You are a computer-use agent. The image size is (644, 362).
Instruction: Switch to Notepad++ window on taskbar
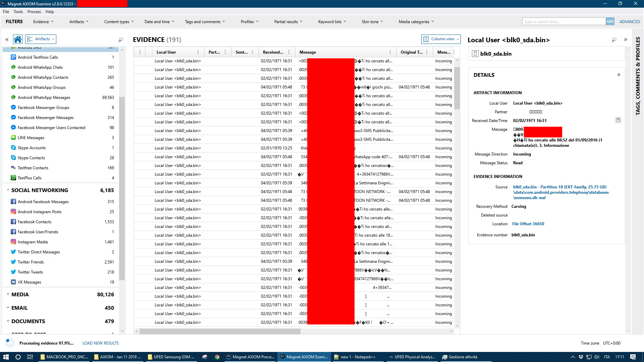[358, 357]
